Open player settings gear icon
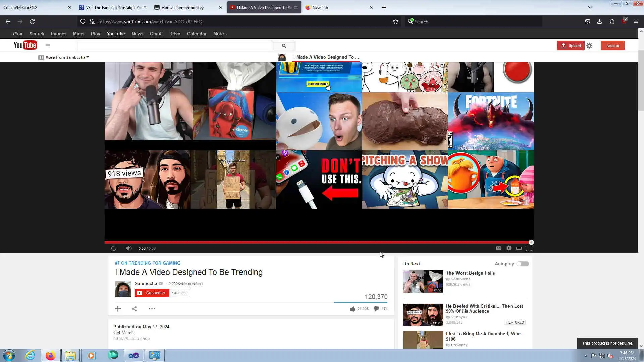Image resolution: width=644 pixels, height=362 pixels. (509, 248)
